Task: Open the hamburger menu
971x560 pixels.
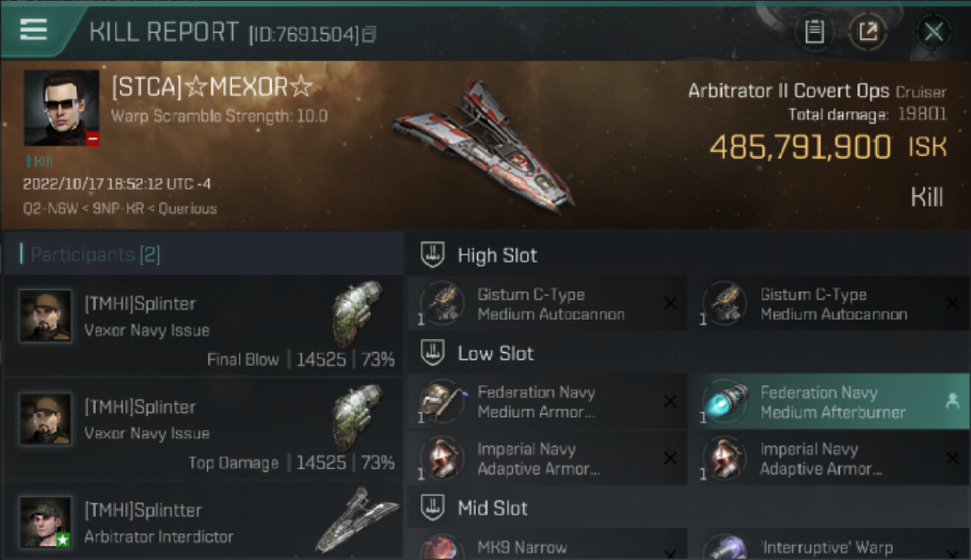Action: 34,29
